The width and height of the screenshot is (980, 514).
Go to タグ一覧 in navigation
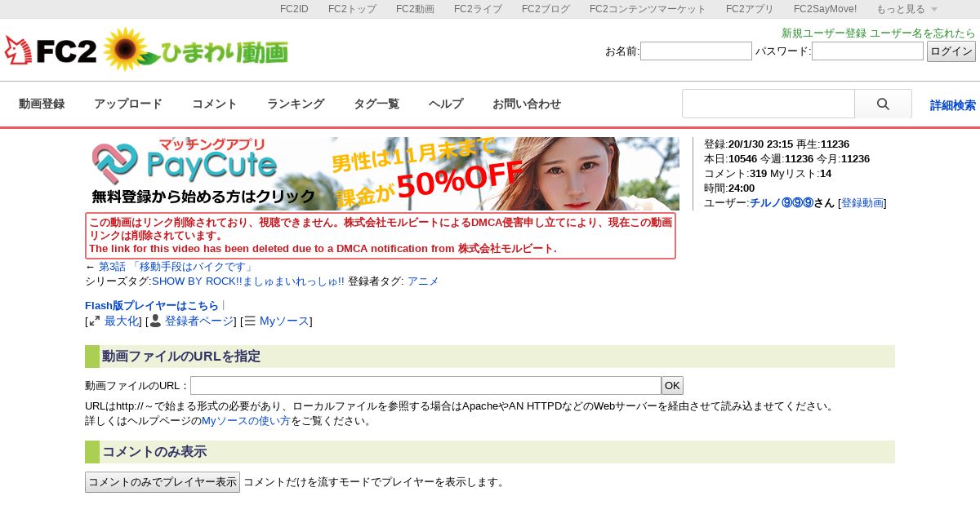coord(376,104)
